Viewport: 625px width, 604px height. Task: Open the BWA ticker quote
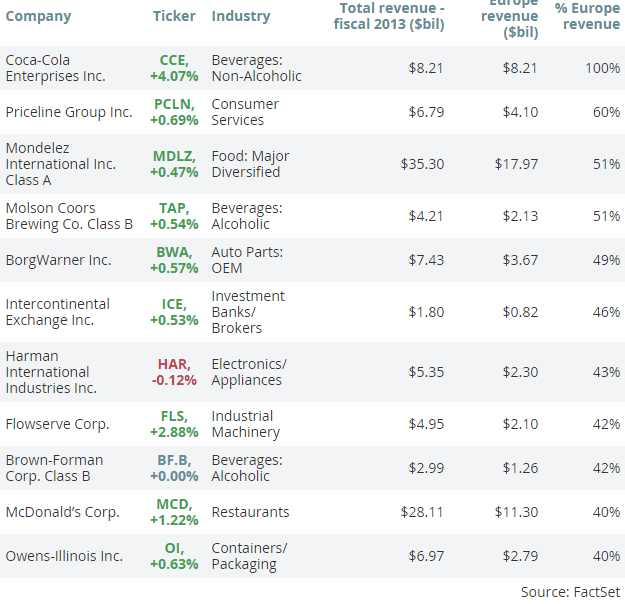tap(175, 252)
